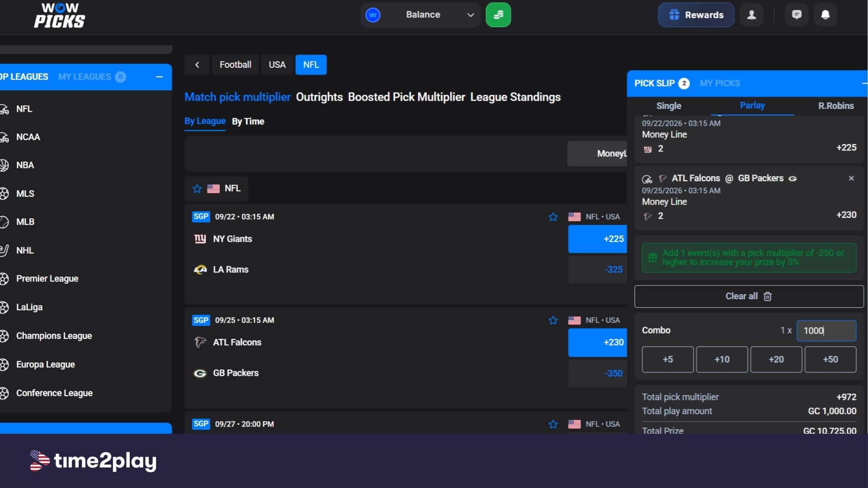868x488 pixels.
Task: Add +50 to play amount
Action: click(x=830, y=360)
